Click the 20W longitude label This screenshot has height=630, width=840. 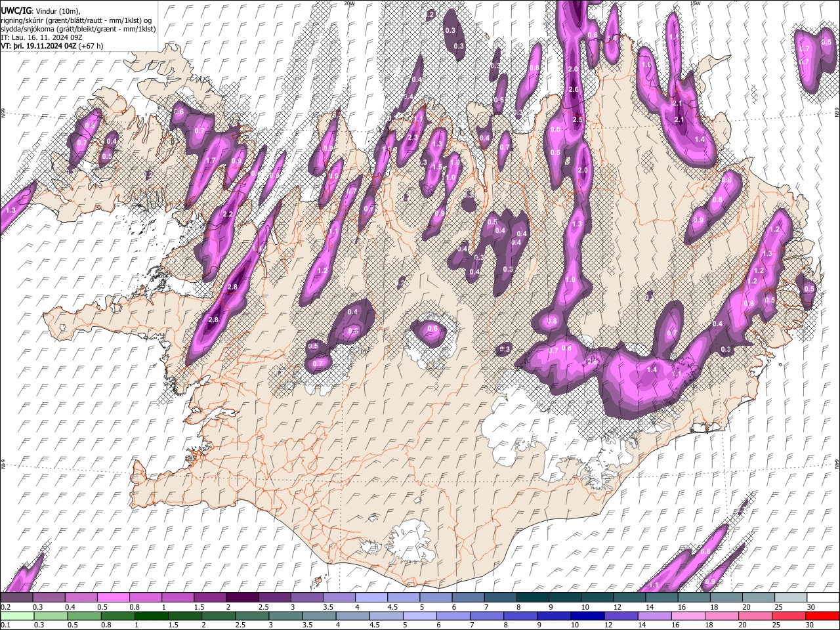click(x=349, y=3)
